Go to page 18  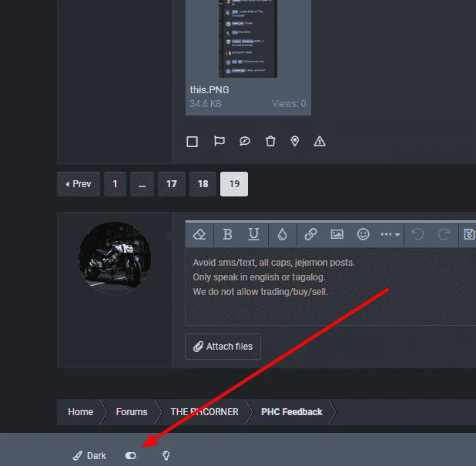coord(203,184)
